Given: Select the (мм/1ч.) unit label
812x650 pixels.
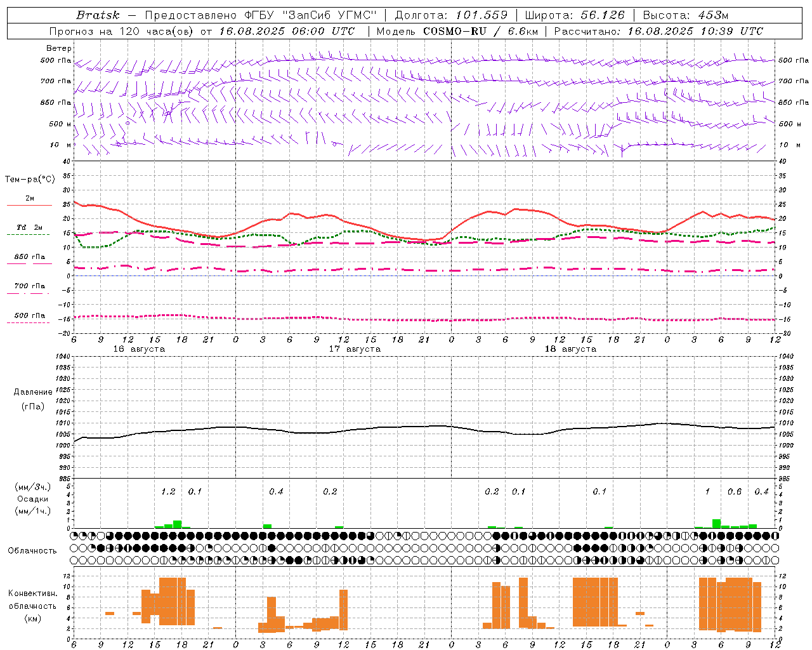Looking at the screenshot, I should click(33, 511).
